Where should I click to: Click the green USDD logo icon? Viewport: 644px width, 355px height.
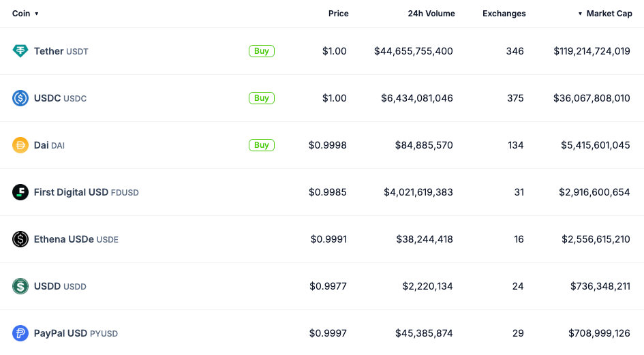coord(20,286)
